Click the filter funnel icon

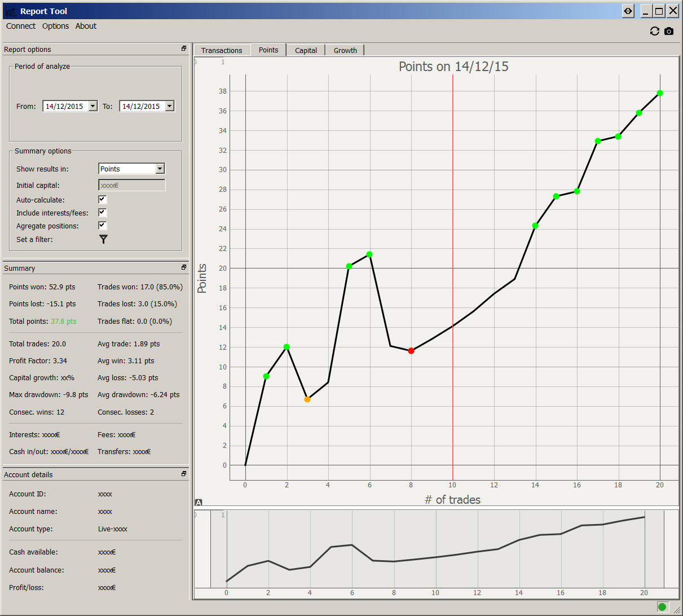[103, 239]
